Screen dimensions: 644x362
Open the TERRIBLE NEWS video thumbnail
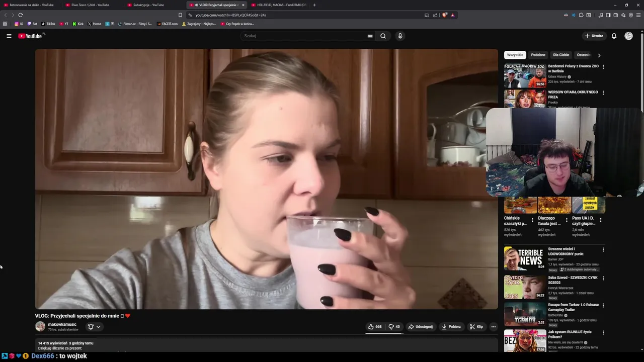coord(525,258)
